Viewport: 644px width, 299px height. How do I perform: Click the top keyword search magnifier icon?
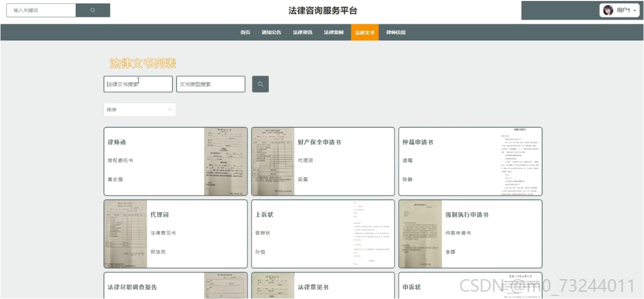tap(93, 10)
